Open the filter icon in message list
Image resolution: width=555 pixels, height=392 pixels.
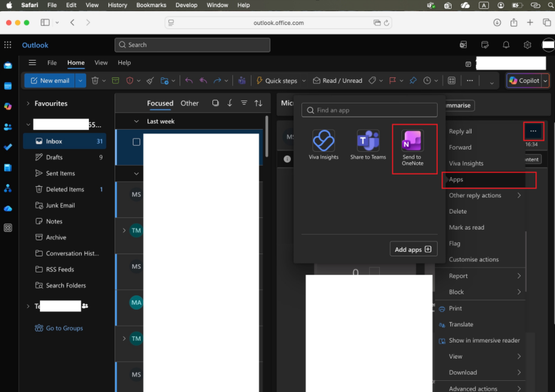coord(244,103)
